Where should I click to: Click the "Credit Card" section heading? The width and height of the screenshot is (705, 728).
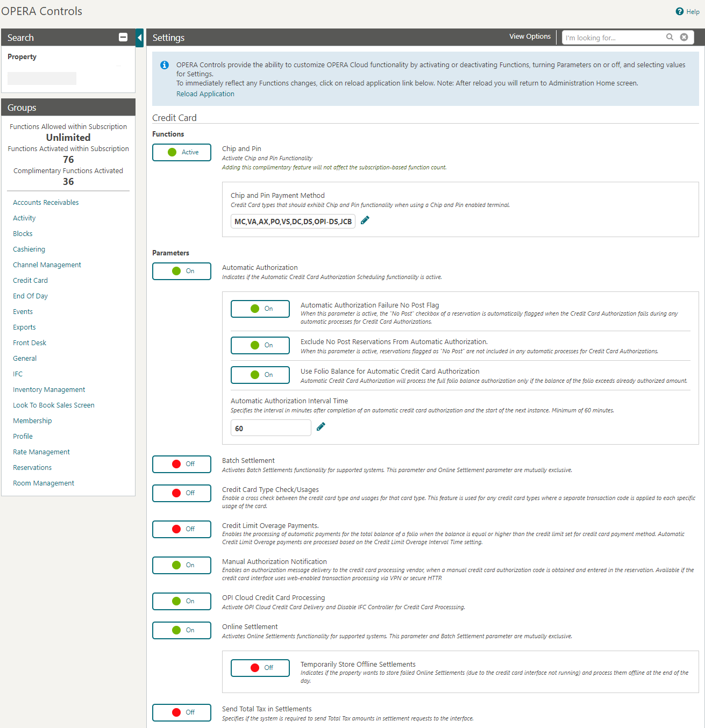[x=174, y=118]
